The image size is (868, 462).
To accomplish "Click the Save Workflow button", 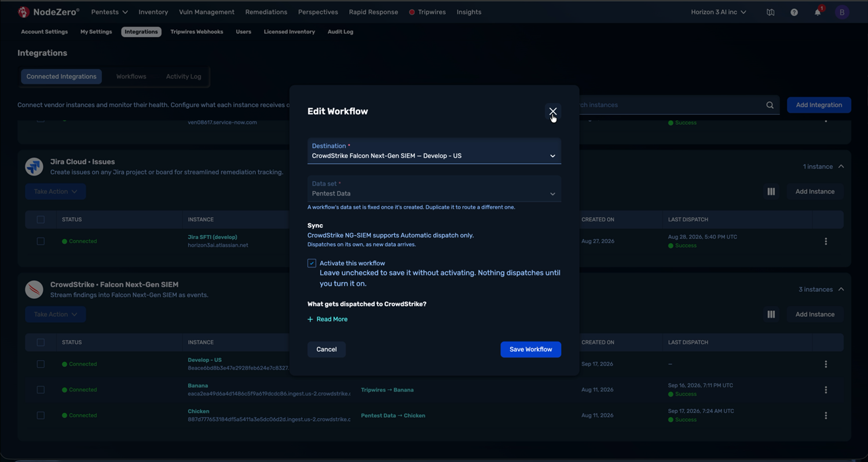I will tap(530, 349).
